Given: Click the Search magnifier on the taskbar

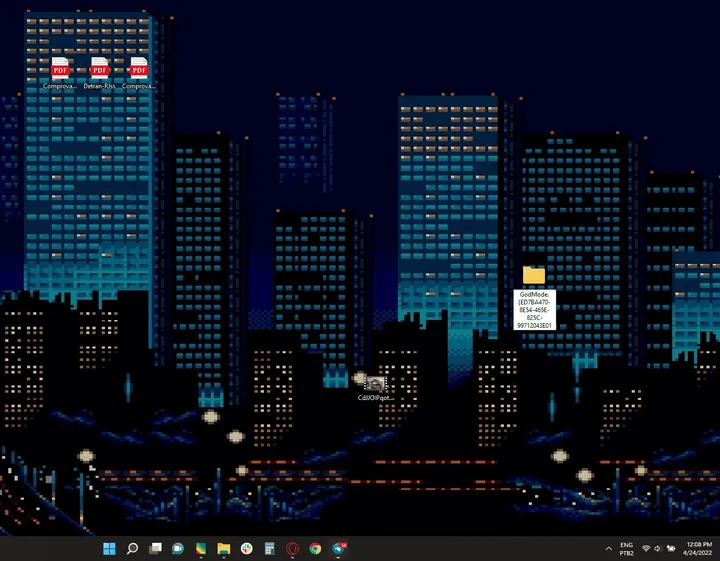Looking at the screenshot, I should tap(132, 549).
